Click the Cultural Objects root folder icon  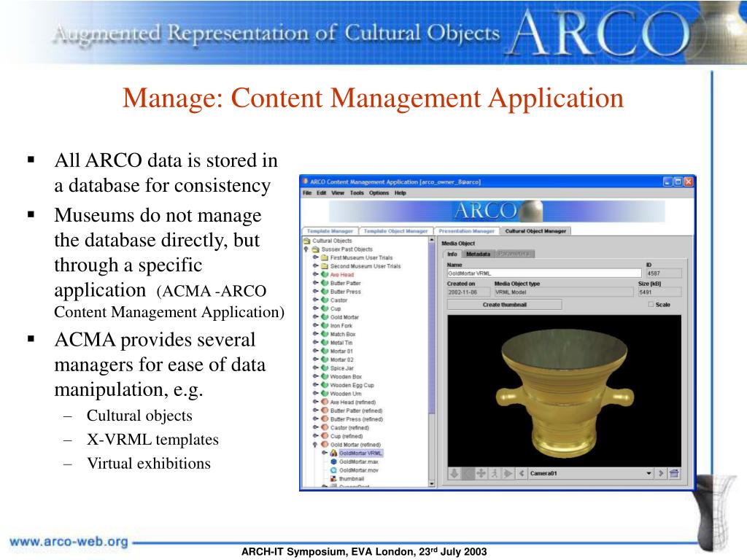point(307,241)
